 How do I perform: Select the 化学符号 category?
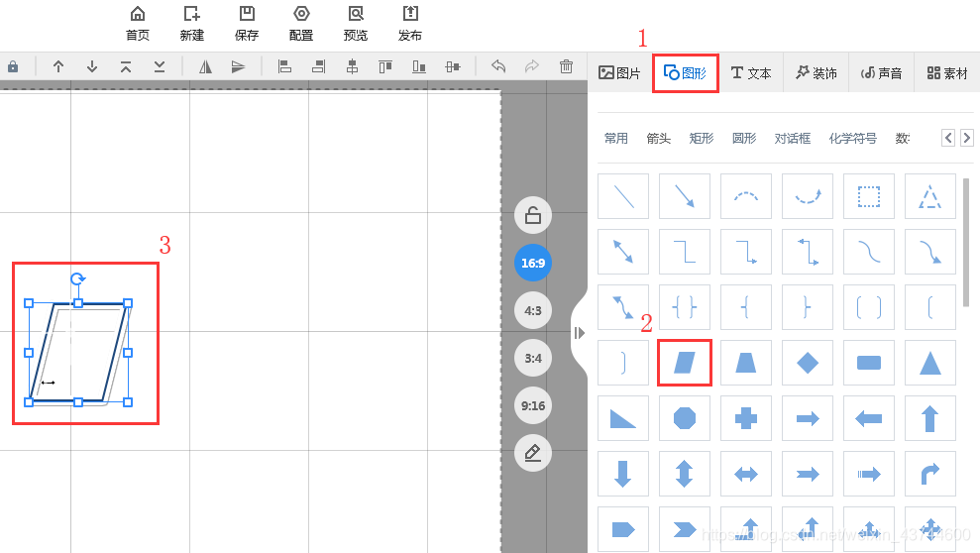(x=852, y=138)
